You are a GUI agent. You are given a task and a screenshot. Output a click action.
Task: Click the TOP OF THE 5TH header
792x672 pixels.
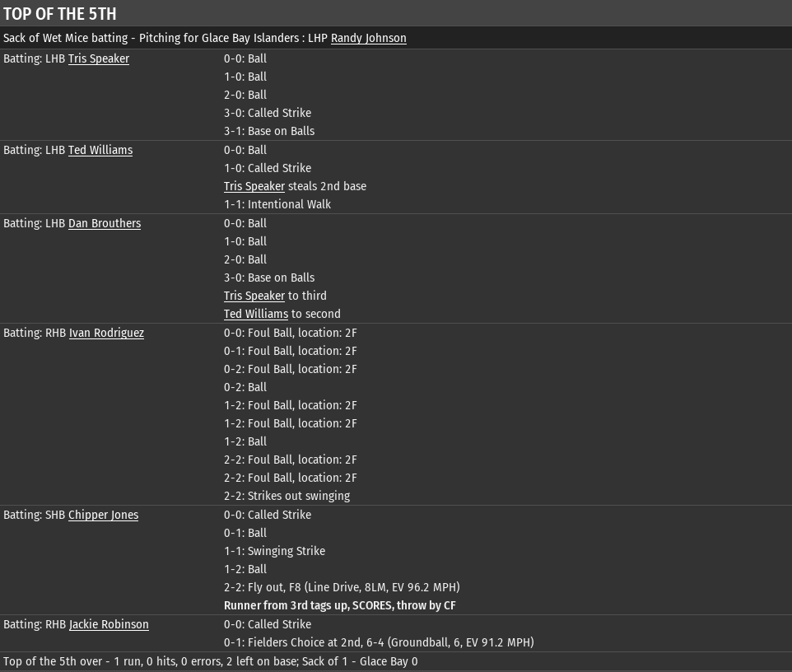(60, 14)
